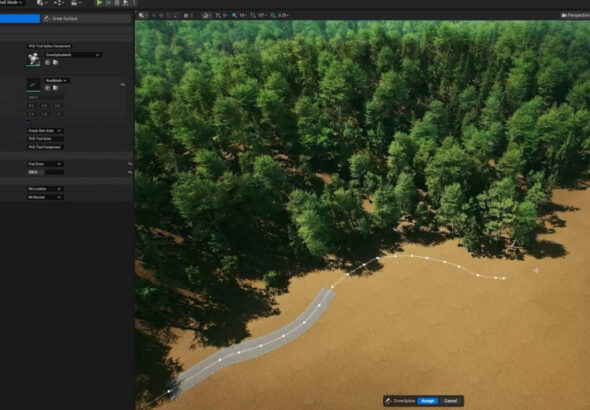This screenshot has height=410, width=590.
Task: Use selected asset icon under spline mesh dropdown
Action: tap(47, 62)
